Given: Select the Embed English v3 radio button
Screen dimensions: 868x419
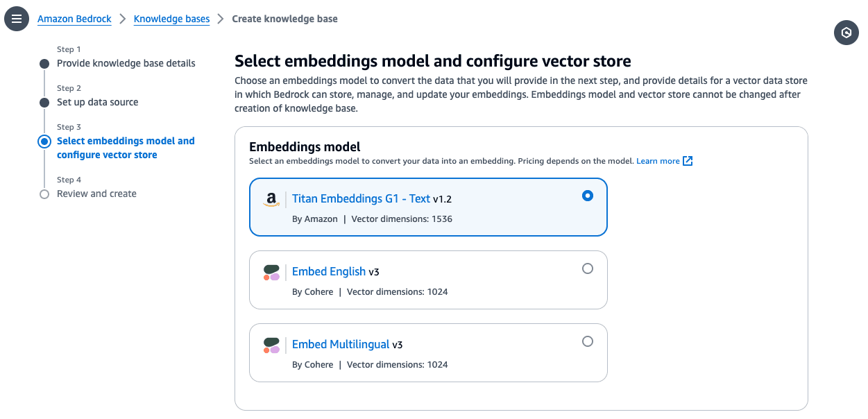Looking at the screenshot, I should click(x=588, y=268).
